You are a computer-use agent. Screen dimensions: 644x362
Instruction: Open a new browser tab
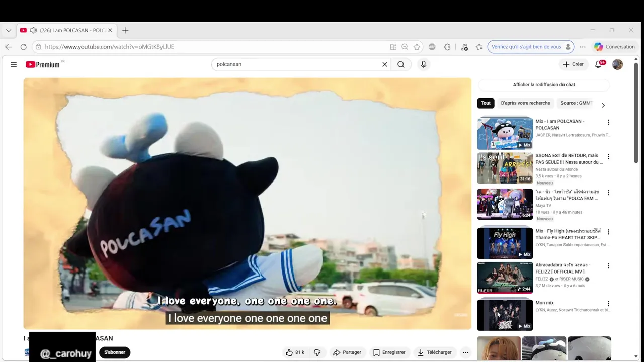click(125, 30)
